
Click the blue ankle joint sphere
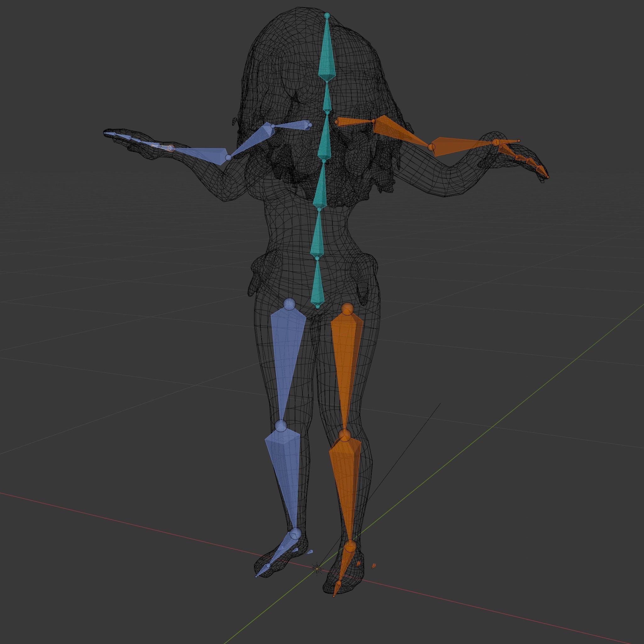tap(295, 534)
